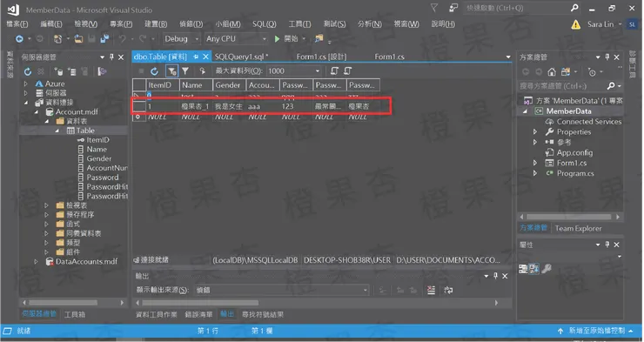Pin the Solution Explorer panel

[x=607, y=57]
